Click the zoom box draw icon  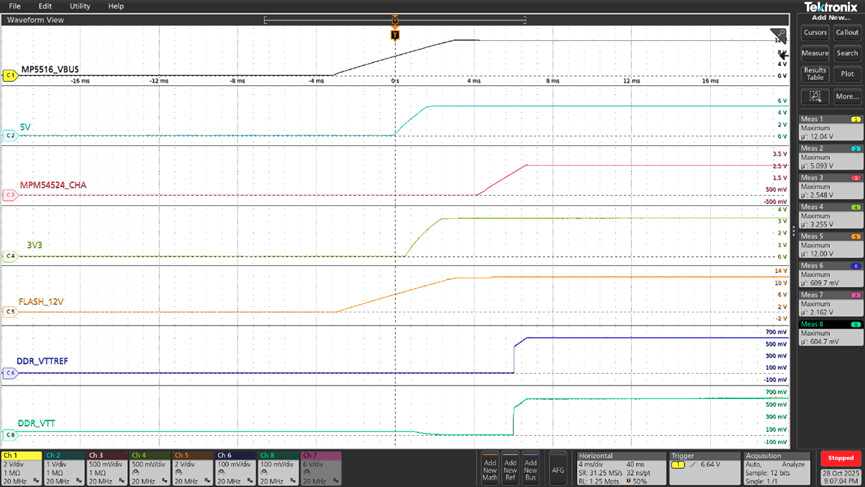pyautogui.click(x=815, y=96)
